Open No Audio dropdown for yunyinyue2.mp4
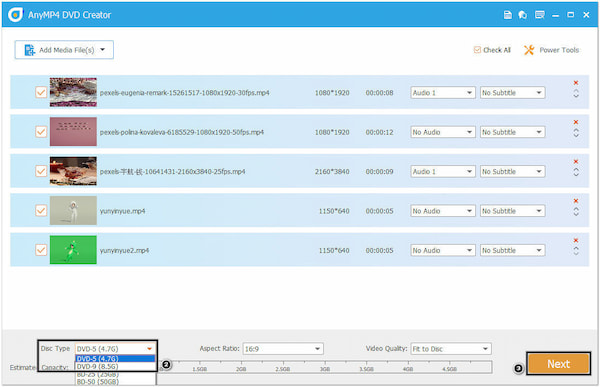The width and height of the screenshot is (600, 387). tap(443, 250)
